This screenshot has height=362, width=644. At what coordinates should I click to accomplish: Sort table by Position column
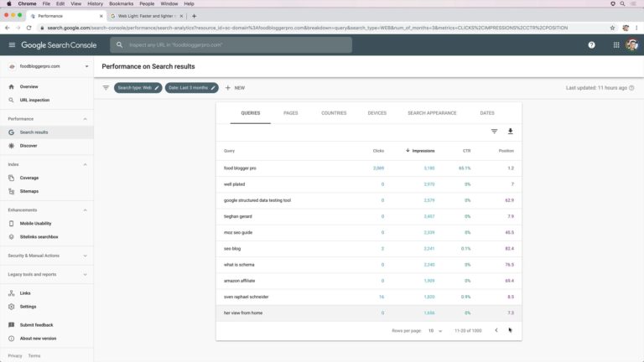(x=506, y=151)
